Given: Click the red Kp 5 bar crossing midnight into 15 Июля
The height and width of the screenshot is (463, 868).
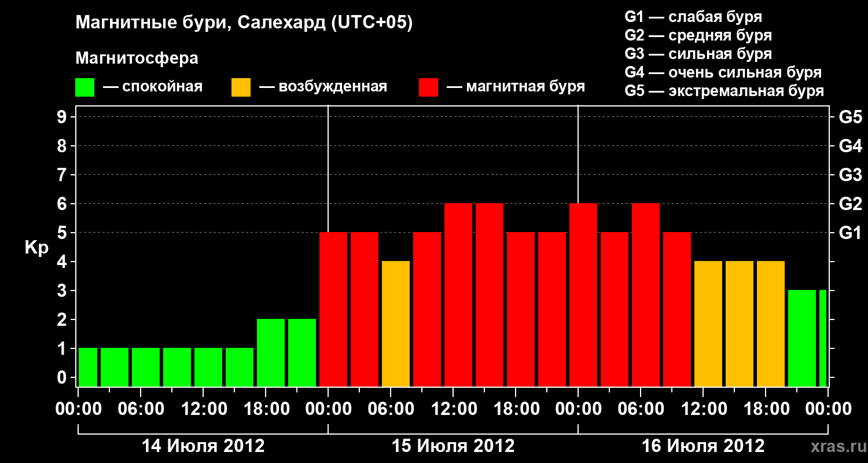Looking at the screenshot, I should [x=333, y=309].
